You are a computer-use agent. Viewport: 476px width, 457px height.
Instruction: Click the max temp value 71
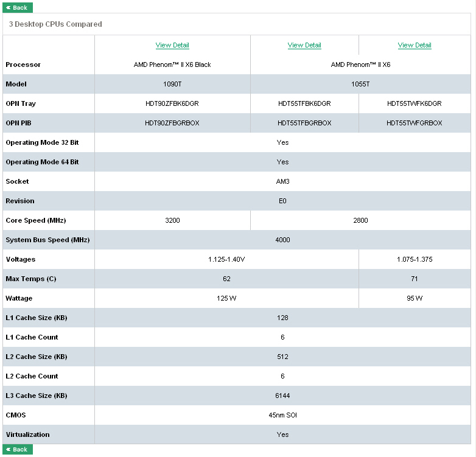click(415, 279)
